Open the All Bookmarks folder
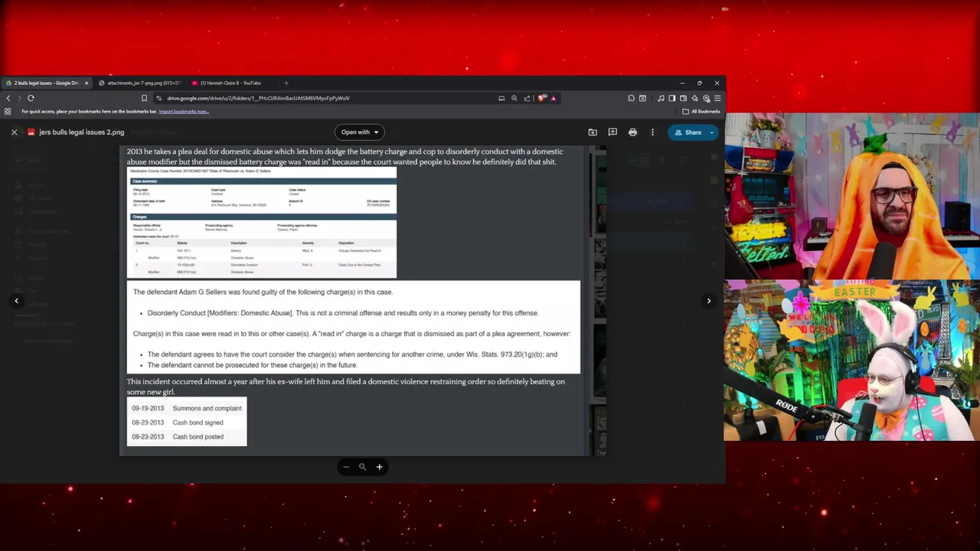This screenshot has height=551, width=980. (701, 112)
